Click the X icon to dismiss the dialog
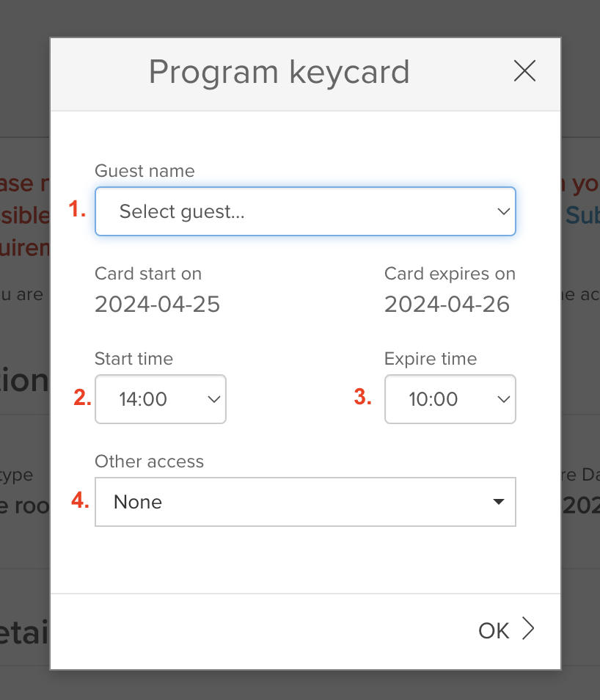 tap(524, 71)
